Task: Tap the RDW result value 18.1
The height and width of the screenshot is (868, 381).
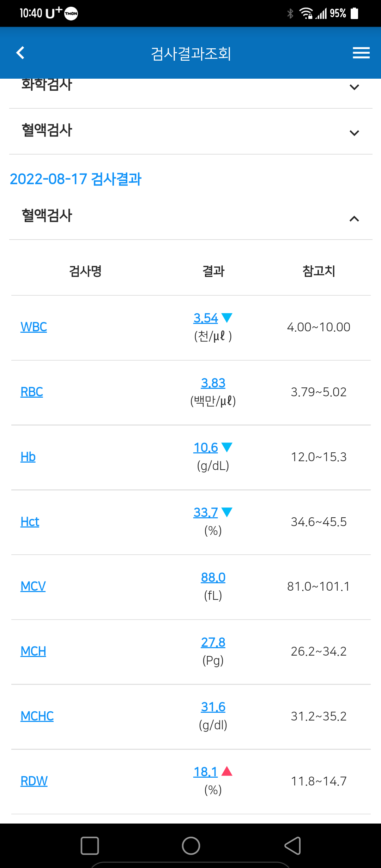Action: 206,772
